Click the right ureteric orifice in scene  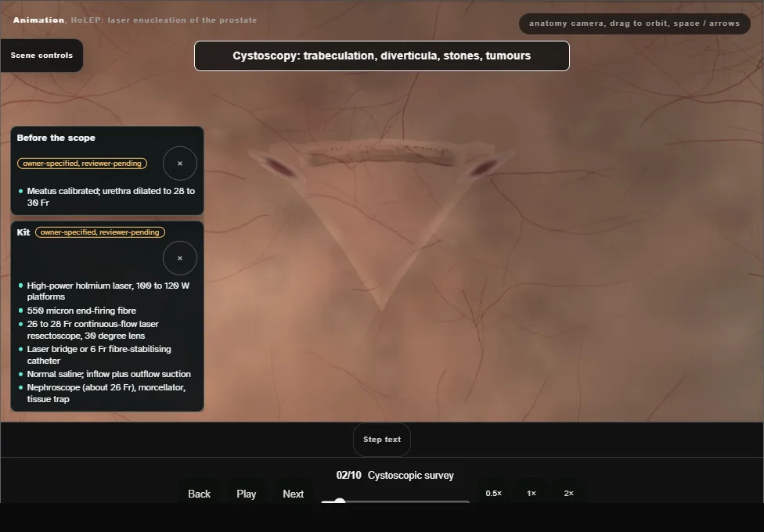coord(483,167)
